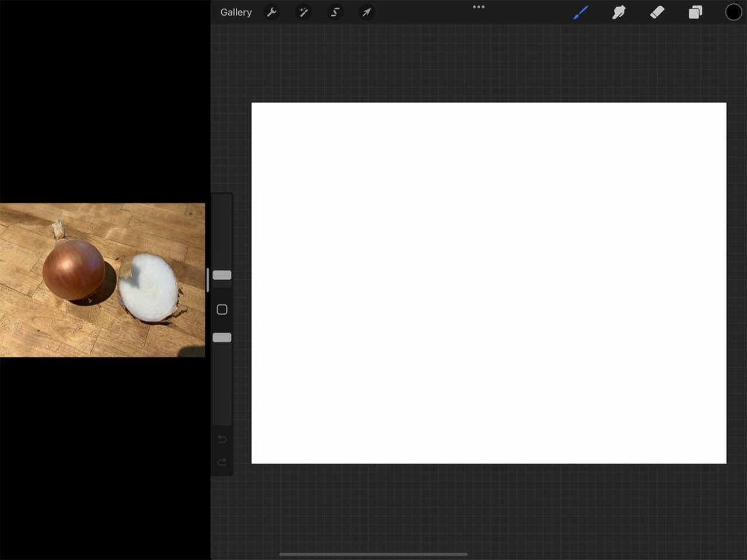
Task: Open the Layers panel
Action: click(x=695, y=12)
